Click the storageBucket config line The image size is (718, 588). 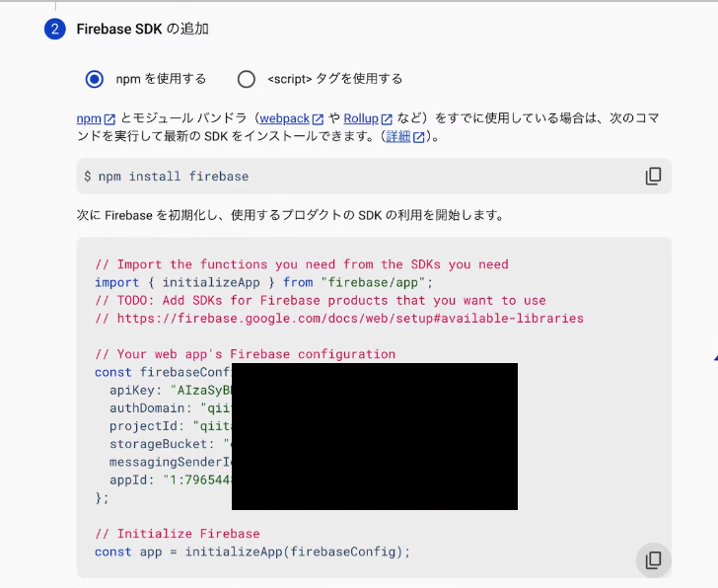point(171,444)
